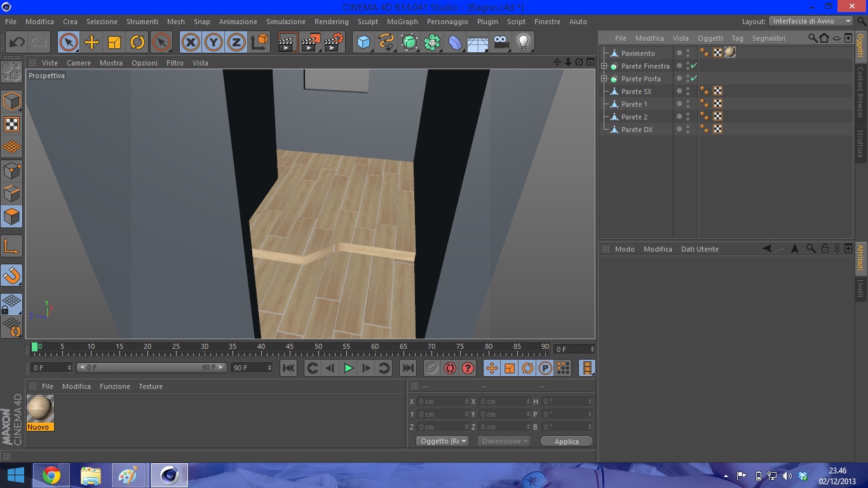Click the Render Settings clapperboard with gear
This screenshot has height=488, width=868.
[334, 43]
